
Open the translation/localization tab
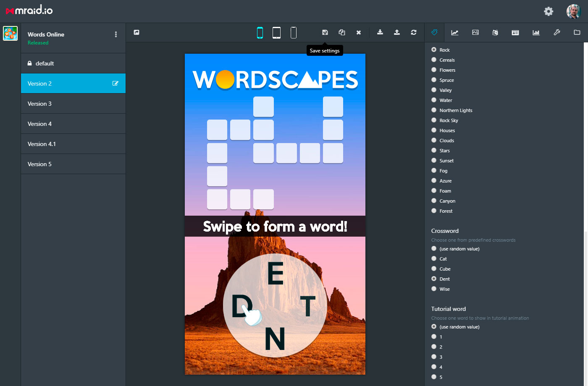coord(495,32)
